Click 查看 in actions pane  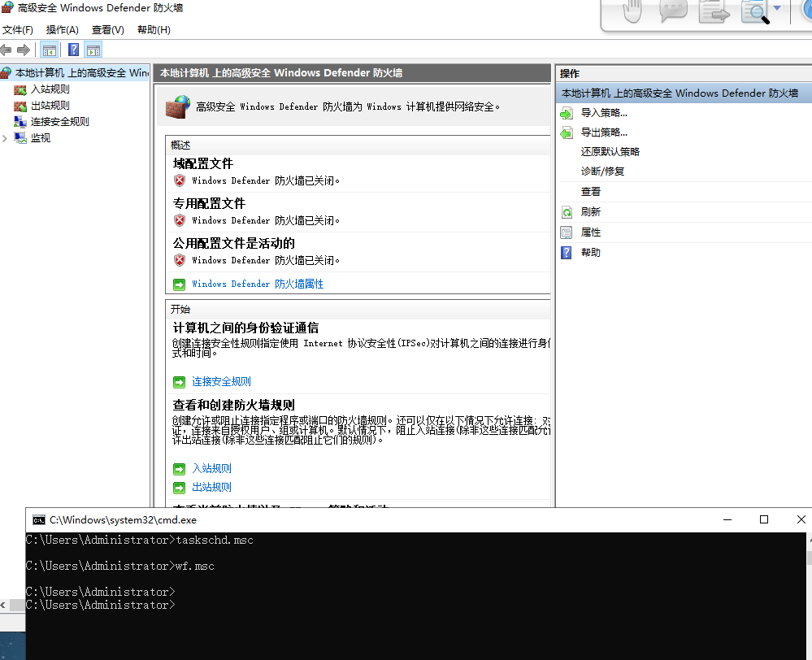pos(590,192)
